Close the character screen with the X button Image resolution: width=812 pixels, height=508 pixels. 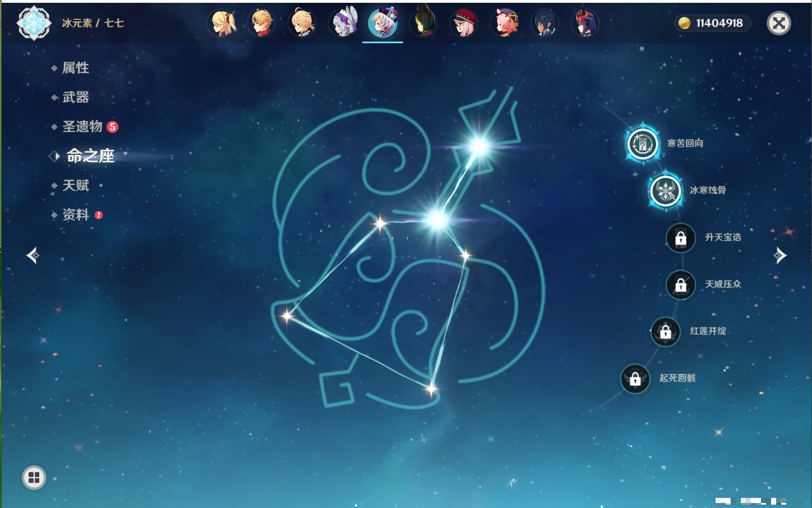(779, 23)
